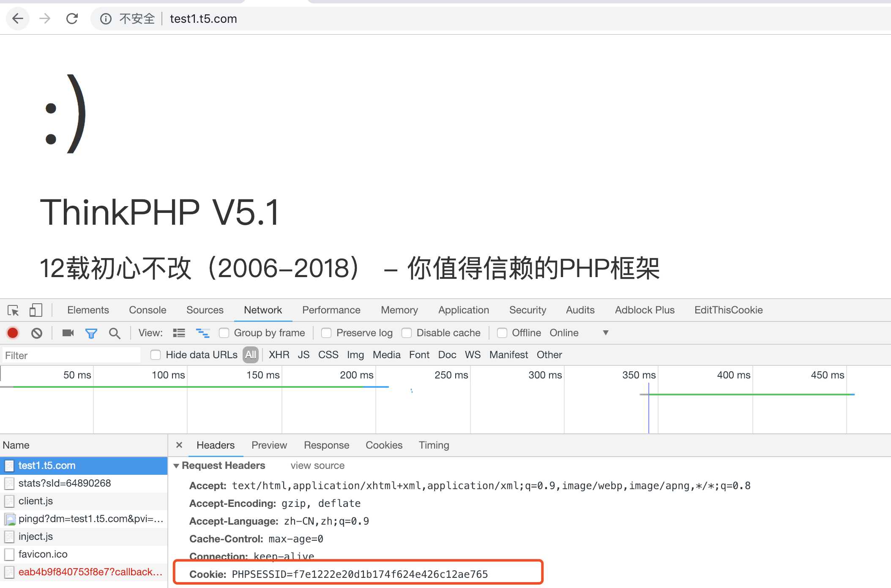Switch to large request rows view icon

(x=179, y=333)
